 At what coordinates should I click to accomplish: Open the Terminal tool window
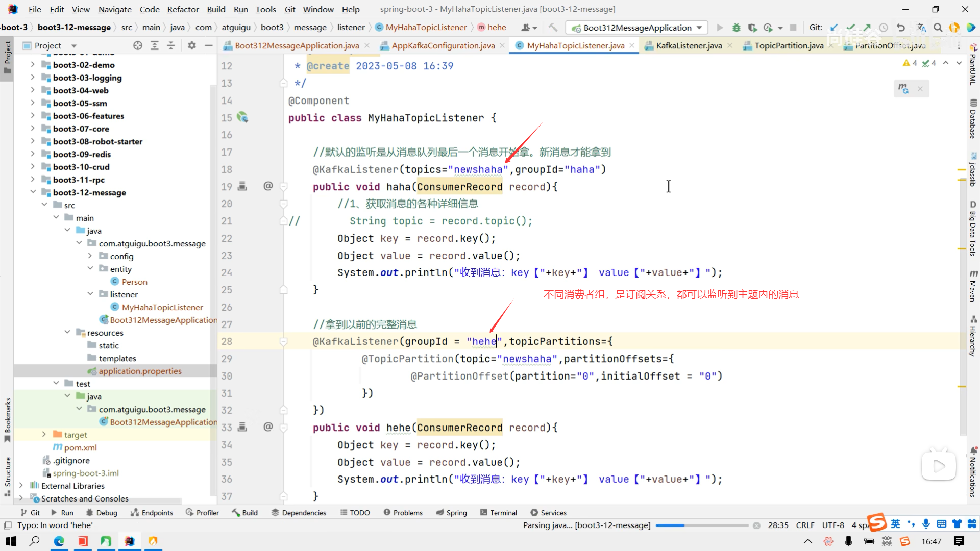tap(498, 513)
